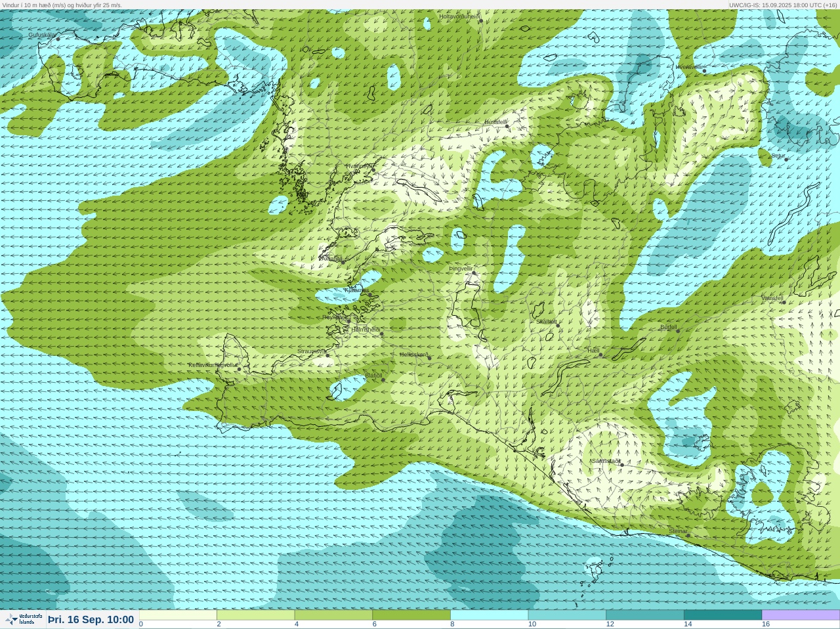This screenshot has height=629, width=840.
Task: Click the Straumsvík station label
Action: point(312,351)
